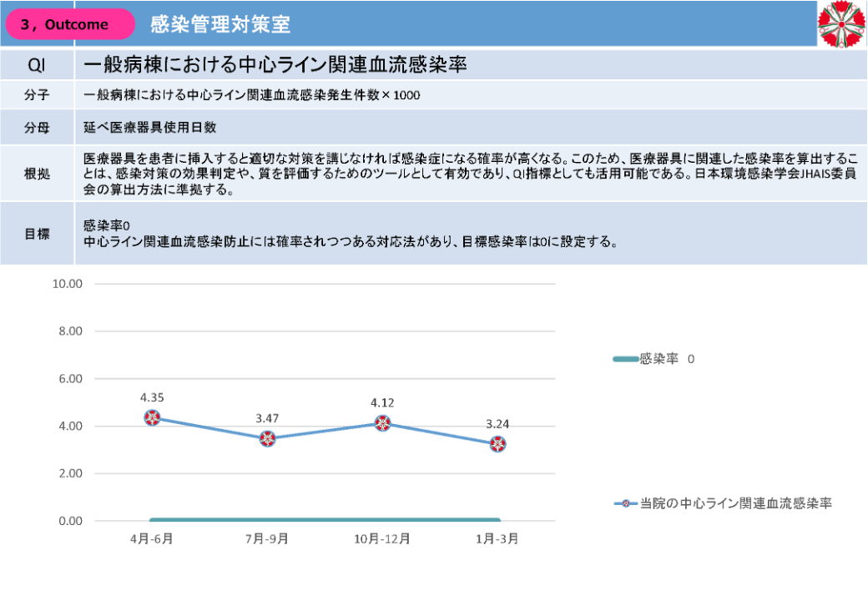Screen dimensions: 868x601
Task: Click the 10.00 y-axis value
Action: click(68, 284)
